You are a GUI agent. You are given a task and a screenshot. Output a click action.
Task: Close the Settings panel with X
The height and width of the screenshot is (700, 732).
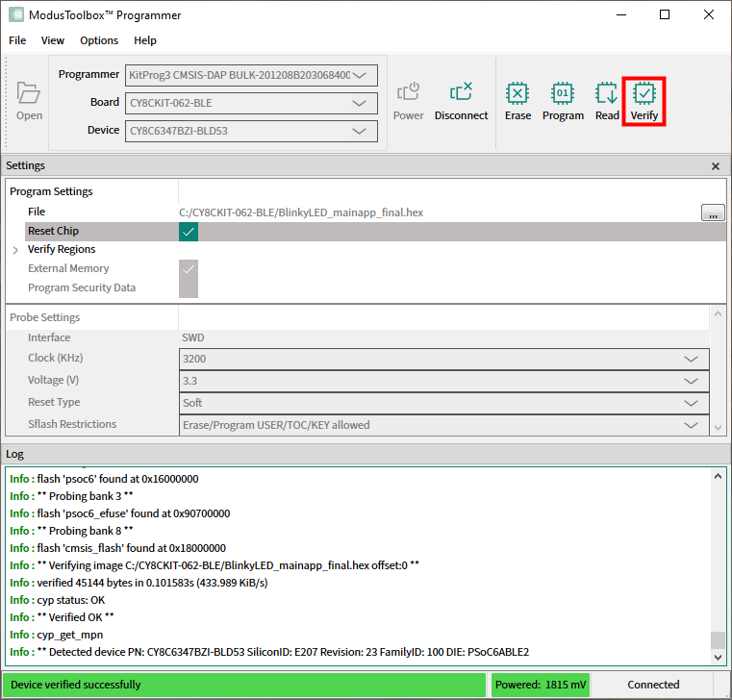(715, 166)
